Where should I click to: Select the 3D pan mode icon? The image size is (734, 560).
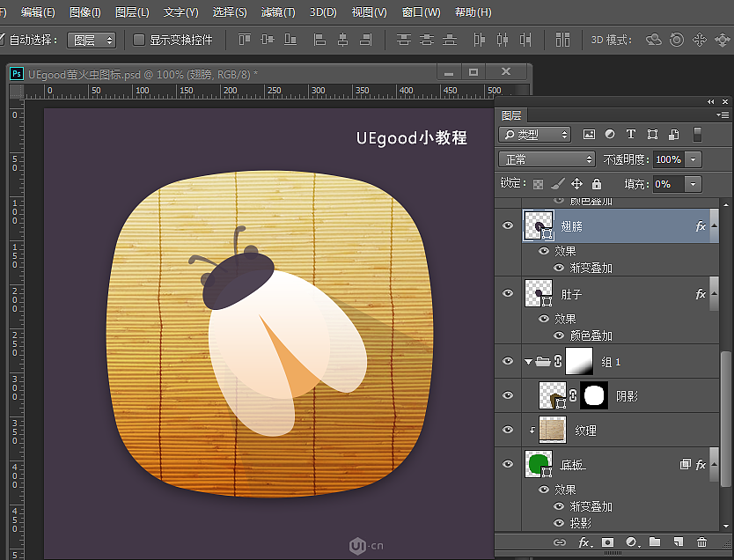700,40
